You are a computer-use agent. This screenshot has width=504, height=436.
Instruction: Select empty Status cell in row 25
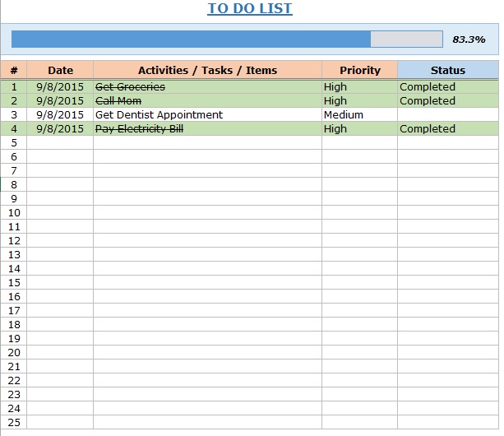[448, 422]
